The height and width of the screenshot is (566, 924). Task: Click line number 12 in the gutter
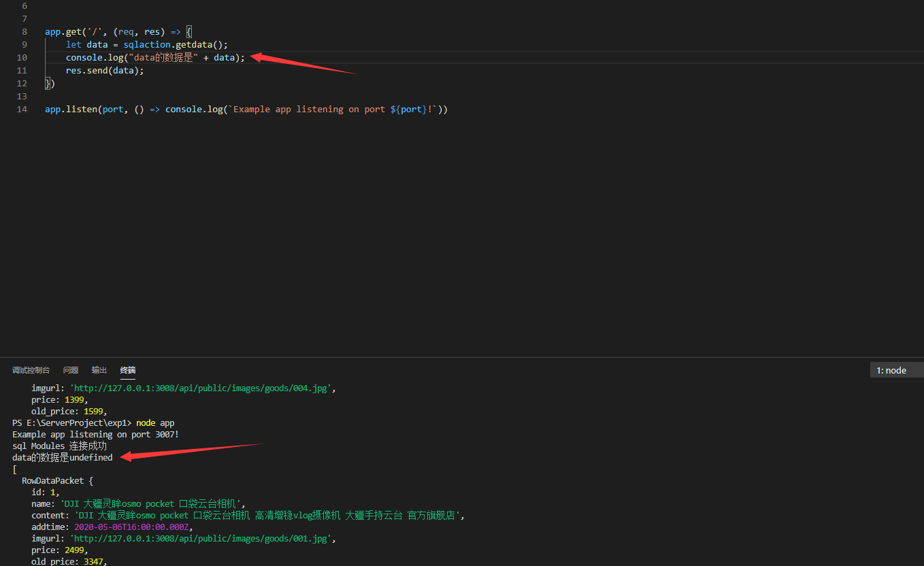(x=22, y=84)
